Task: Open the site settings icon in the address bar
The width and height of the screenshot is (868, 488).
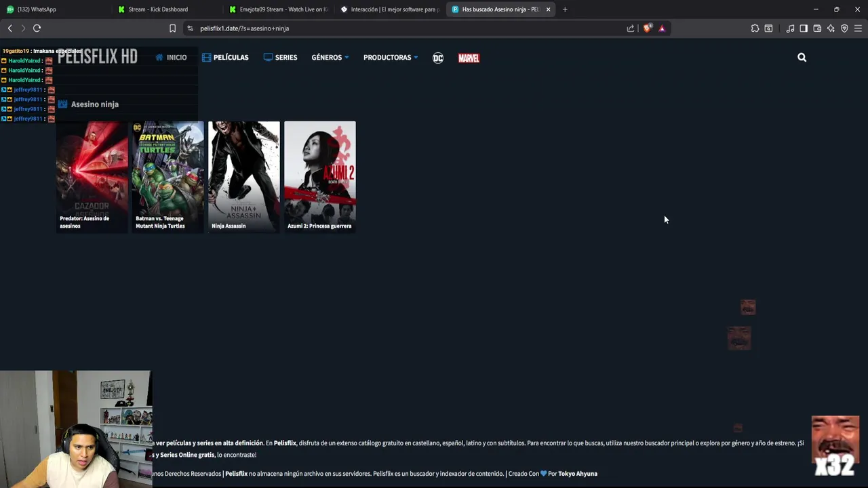Action: tap(190, 28)
